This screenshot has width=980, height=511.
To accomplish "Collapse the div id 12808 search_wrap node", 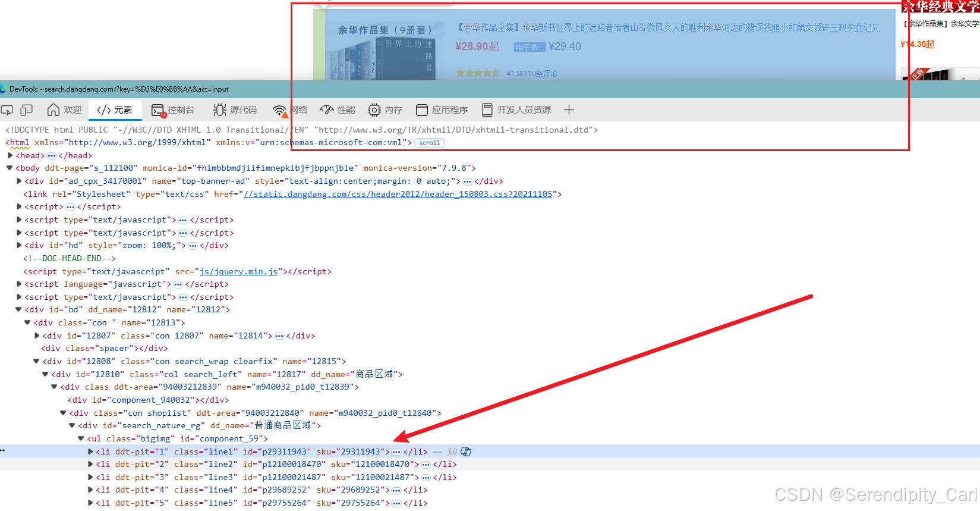I will point(36,361).
